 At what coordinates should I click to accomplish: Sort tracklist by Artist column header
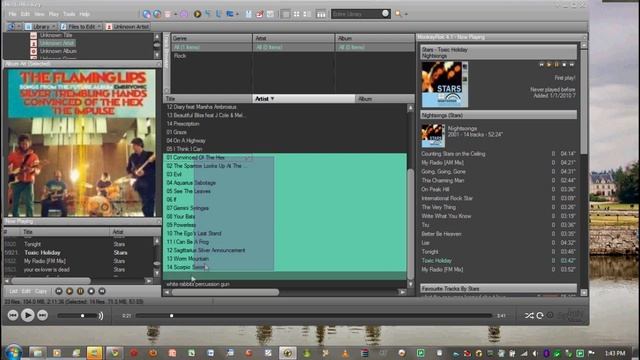click(x=304, y=99)
